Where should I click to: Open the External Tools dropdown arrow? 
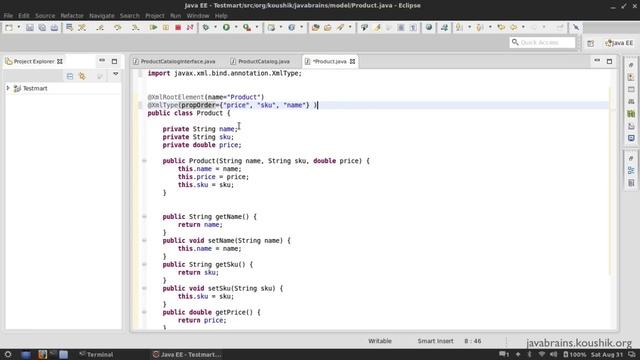click(257, 27)
